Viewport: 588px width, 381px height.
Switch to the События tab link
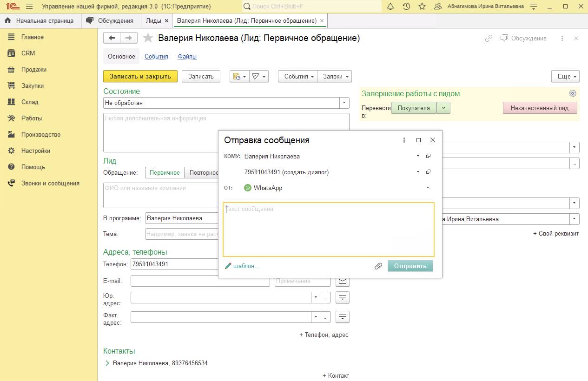click(156, 57)
